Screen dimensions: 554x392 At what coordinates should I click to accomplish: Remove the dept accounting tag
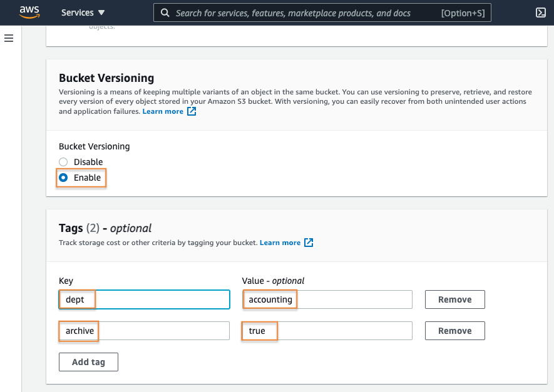(454, 299)
